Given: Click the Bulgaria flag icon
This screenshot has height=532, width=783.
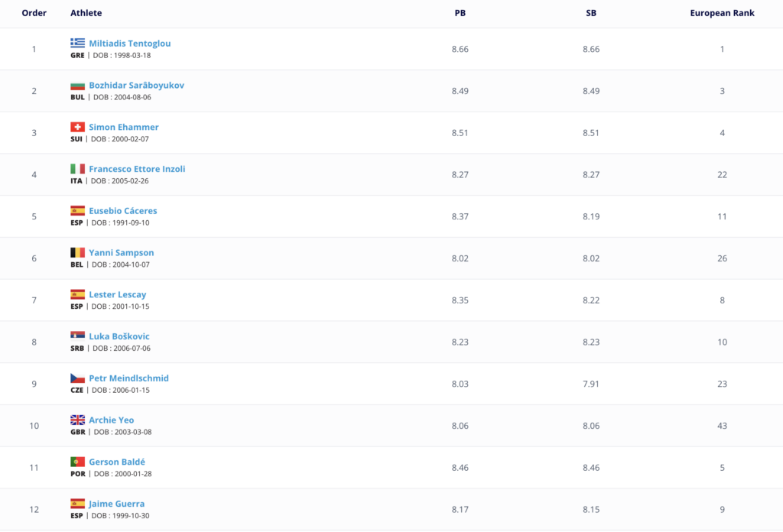Looking at the screenshot, I should pyautogui.click(x=77, y=86).
